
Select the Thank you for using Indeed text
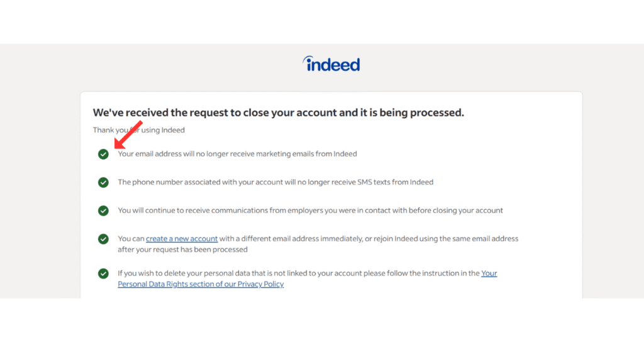[138, 130]
